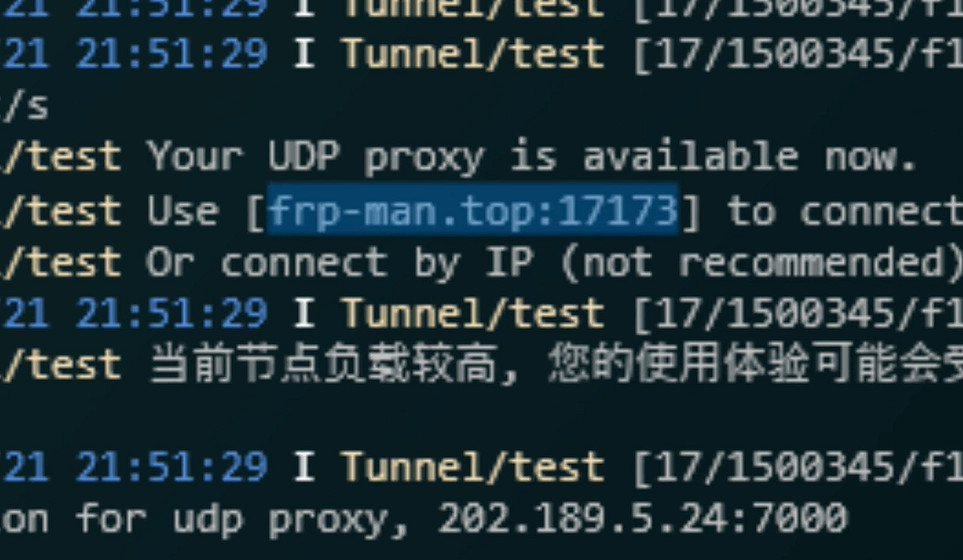The width and height of the screenshot is (963, 560).
Task: Click the "Or connect by IP" text
Action: 340,263
